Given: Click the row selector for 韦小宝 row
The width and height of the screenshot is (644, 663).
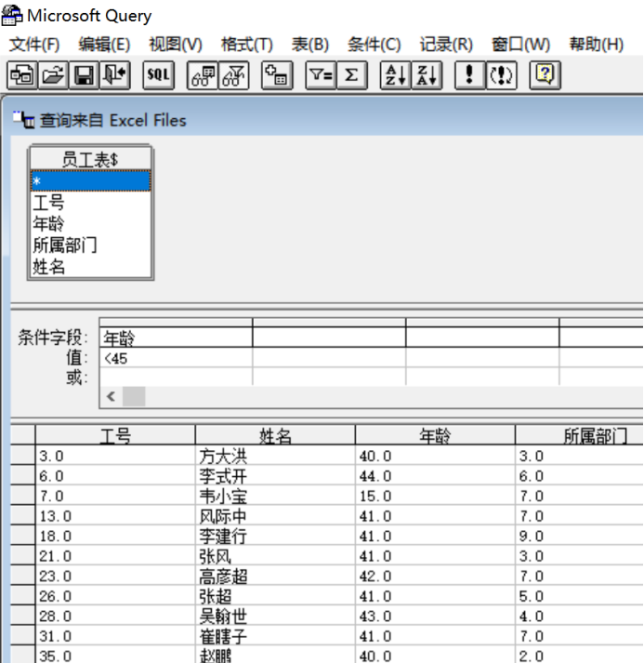Looking at the screenshot, I should pyautogui.click(x=23, y=496).
